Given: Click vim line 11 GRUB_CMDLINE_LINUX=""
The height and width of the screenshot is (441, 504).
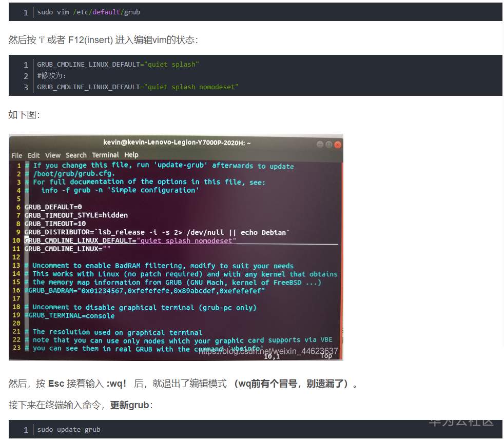Looking at the screenshot, I should click(x=68, y=249).
